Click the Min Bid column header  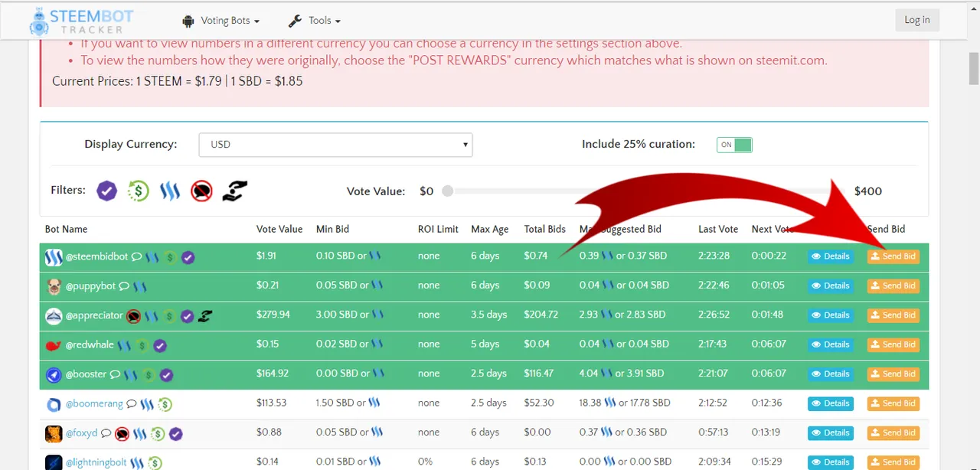[332, 229]
